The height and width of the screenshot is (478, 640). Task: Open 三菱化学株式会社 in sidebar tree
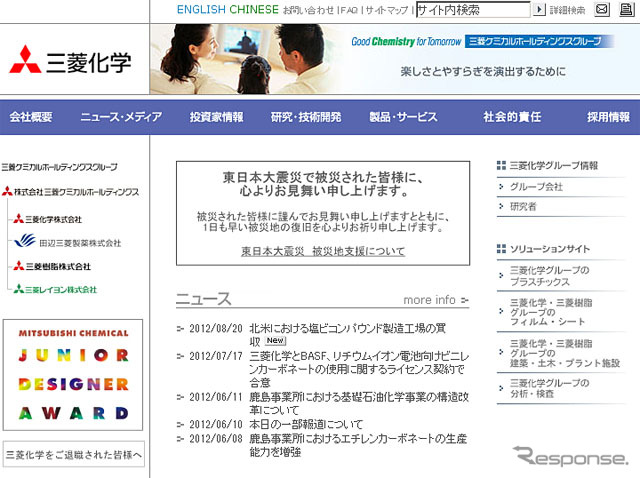tap(47, 219)
